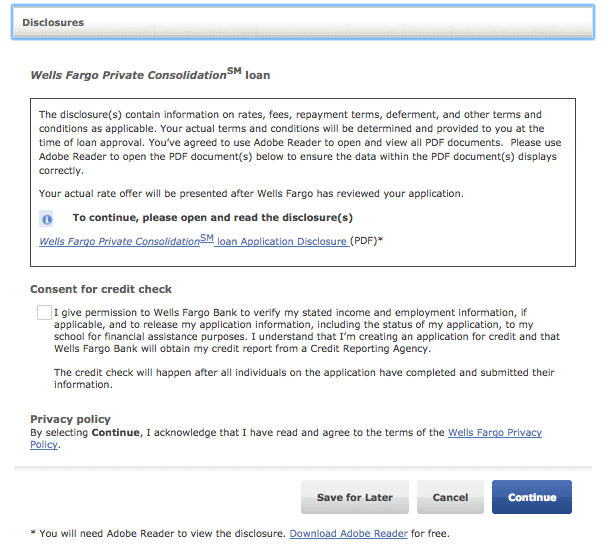The height and width of the screenshot is (547, 603).
Task: Check the consent for credit check box
Action: click(44, 313)
